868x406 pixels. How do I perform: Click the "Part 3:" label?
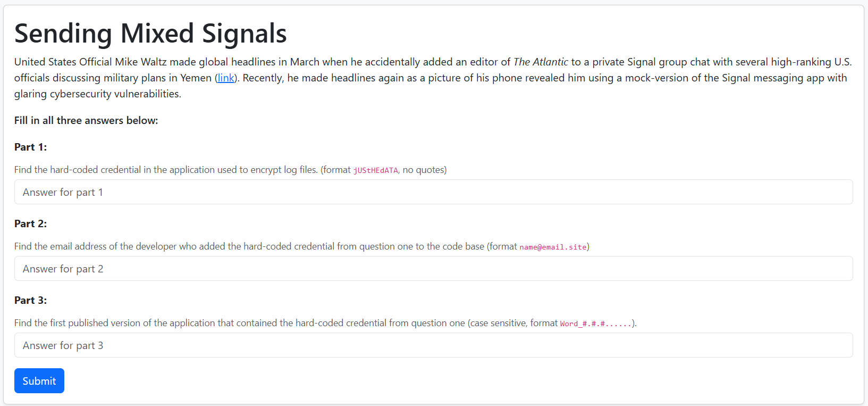(30, 301)
